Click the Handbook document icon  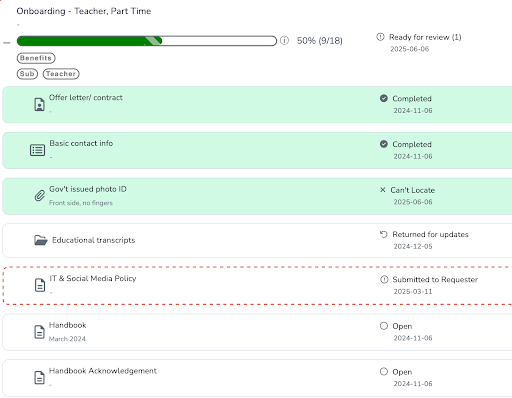coord(40,332)
